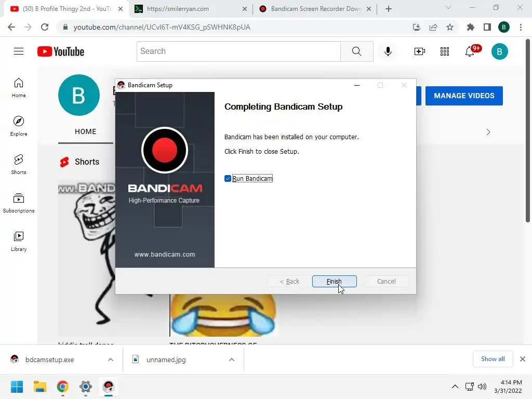Open the unnamed.jpg download
Screen dimensions: 532x399
coord(166,360)
